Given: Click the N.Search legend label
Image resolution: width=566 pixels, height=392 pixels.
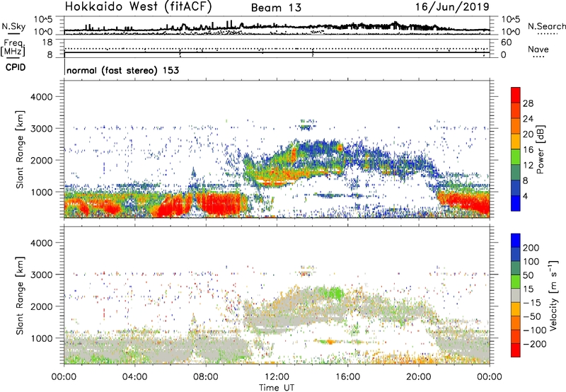Looking at the screenshot, I should [x=547, y=26].
